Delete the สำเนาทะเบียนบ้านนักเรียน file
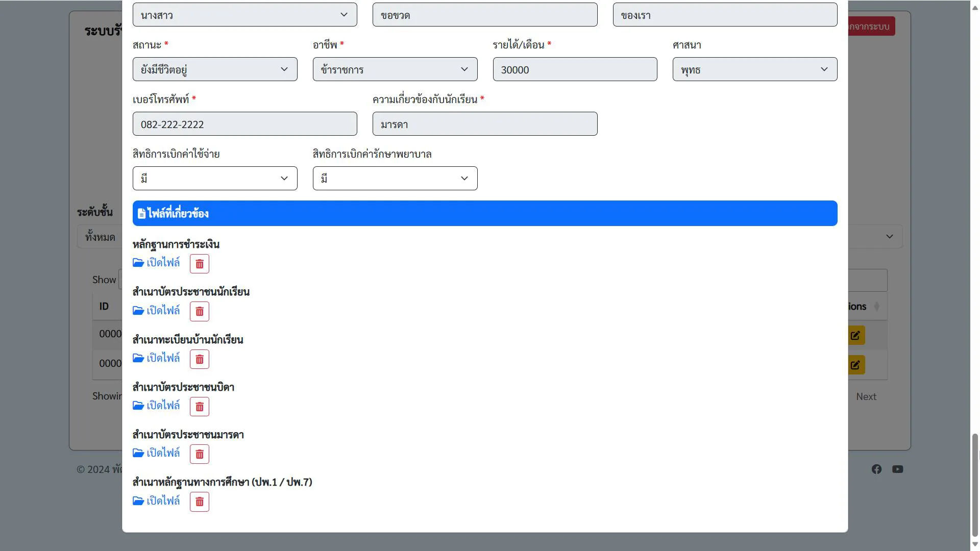Viewport: 980px width, 551px height. (200, 359)
